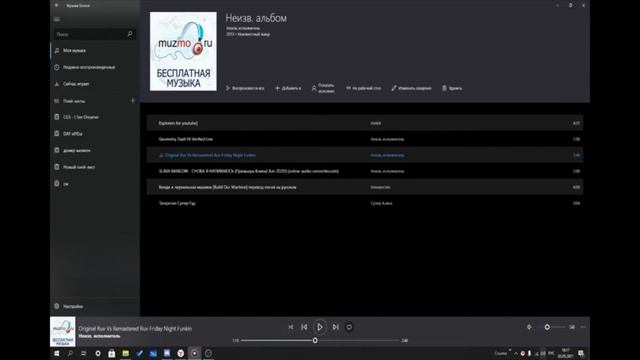Click the volume slider

pos(552,327)
